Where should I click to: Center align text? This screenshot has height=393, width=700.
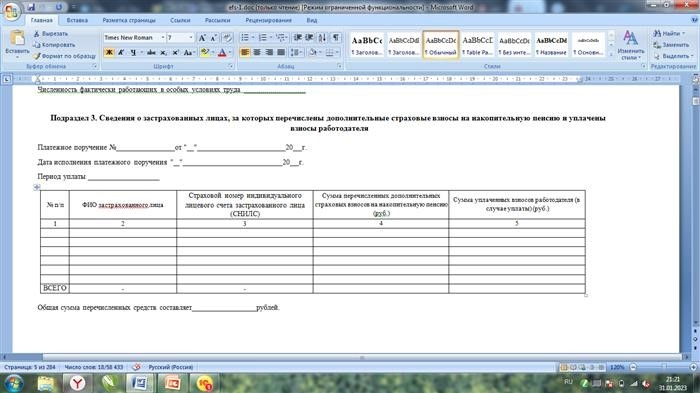[257, 52]
